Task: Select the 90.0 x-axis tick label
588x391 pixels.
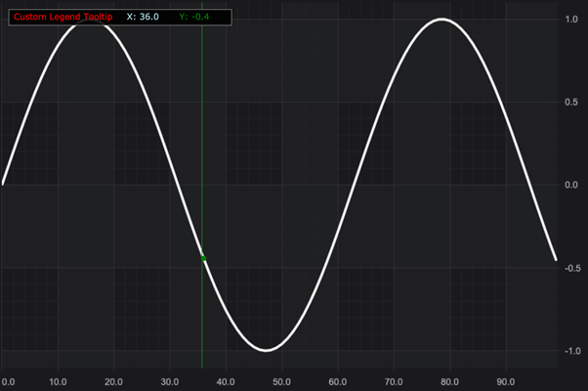Action: [x=506, y=382]
